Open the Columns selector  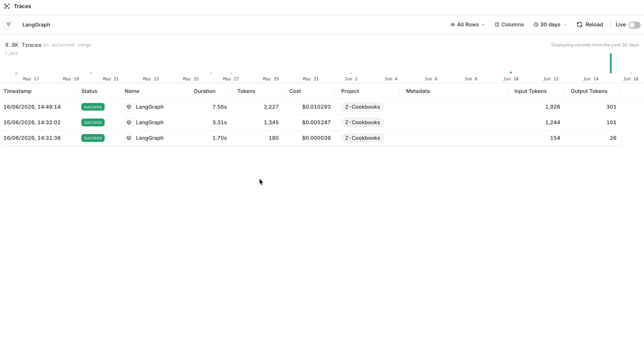[509, 25]
